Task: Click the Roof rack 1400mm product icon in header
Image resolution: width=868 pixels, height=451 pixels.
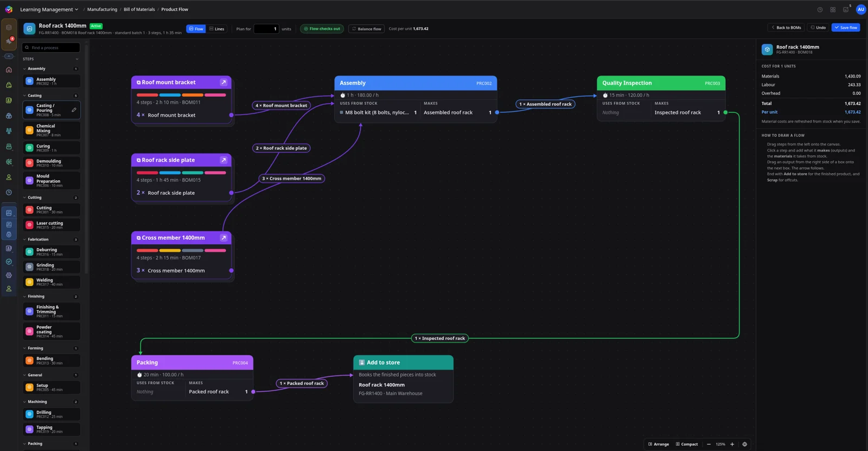Action: (29, 29)
